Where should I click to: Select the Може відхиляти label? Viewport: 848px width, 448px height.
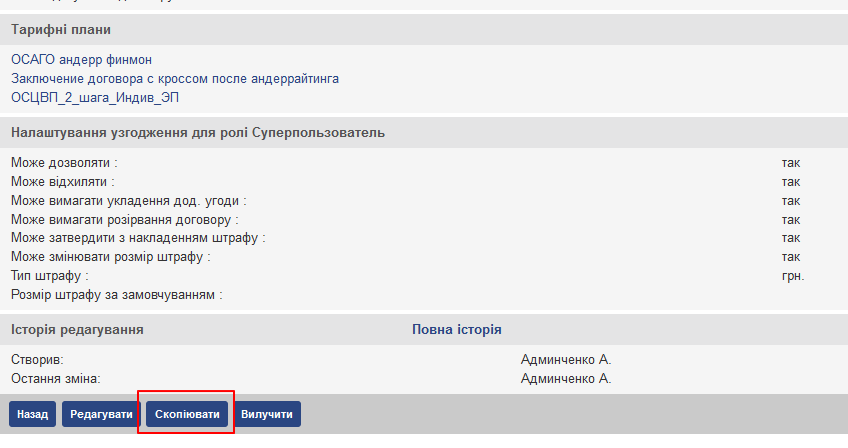[62, 182]
